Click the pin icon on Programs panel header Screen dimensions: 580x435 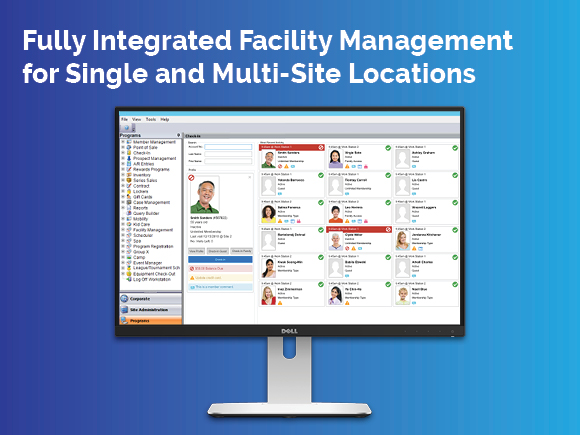click(x=178, y=135)
